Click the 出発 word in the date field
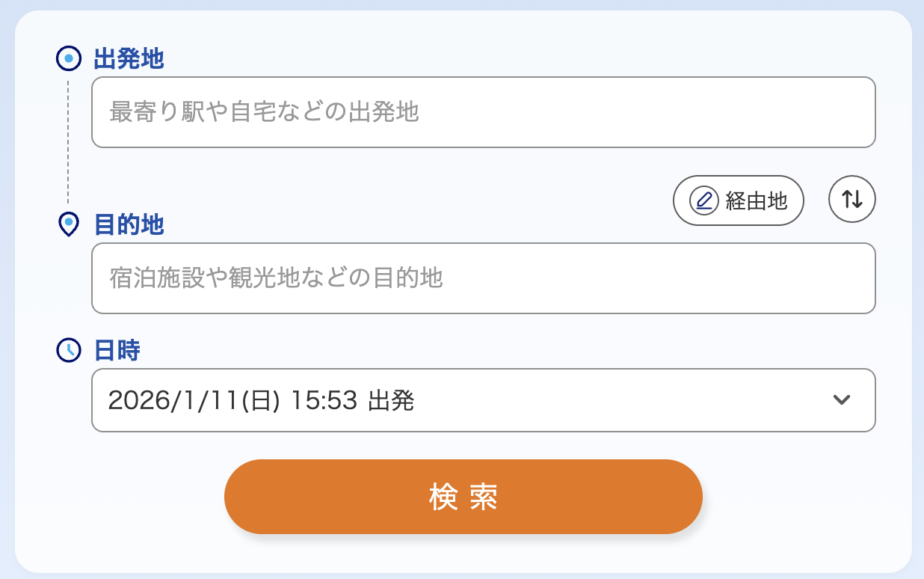 click(x=392, y=401)
